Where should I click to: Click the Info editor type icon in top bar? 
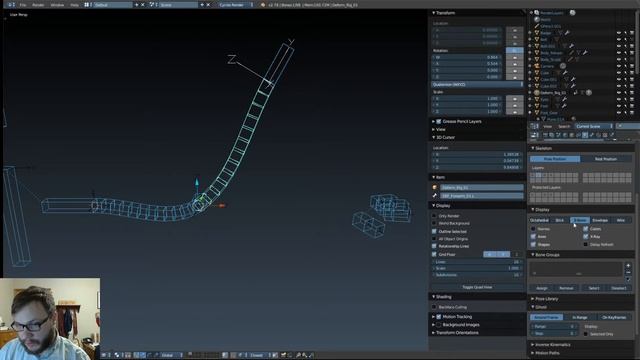(11, 5)
